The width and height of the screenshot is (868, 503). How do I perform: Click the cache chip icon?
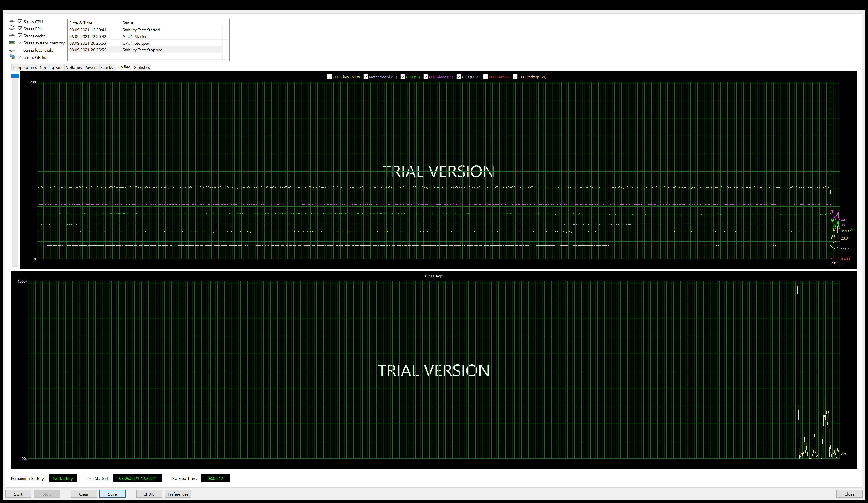12,36
